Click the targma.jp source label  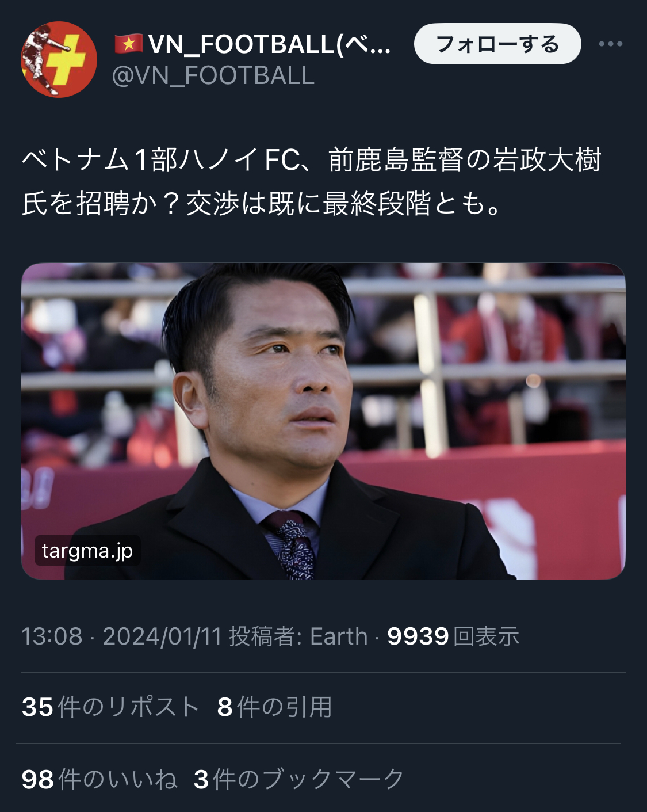click(x=87, y=551)
